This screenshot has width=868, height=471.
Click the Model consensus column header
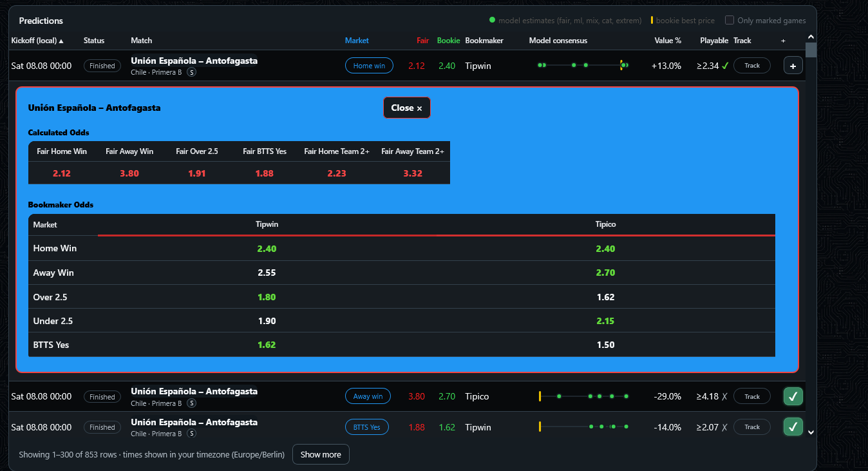point(558,41)
